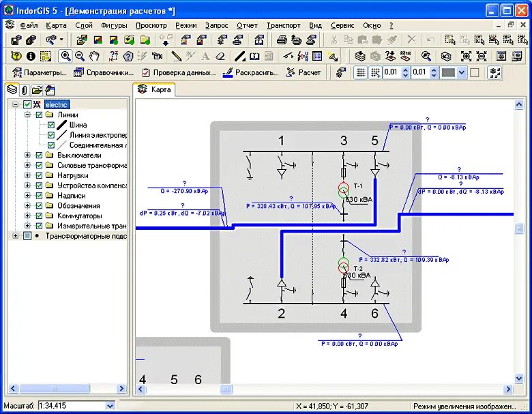Viewport: 532px width, 414px height.
Task: Click the flashlight highlight icon
Action: click(x=332, y=56)
